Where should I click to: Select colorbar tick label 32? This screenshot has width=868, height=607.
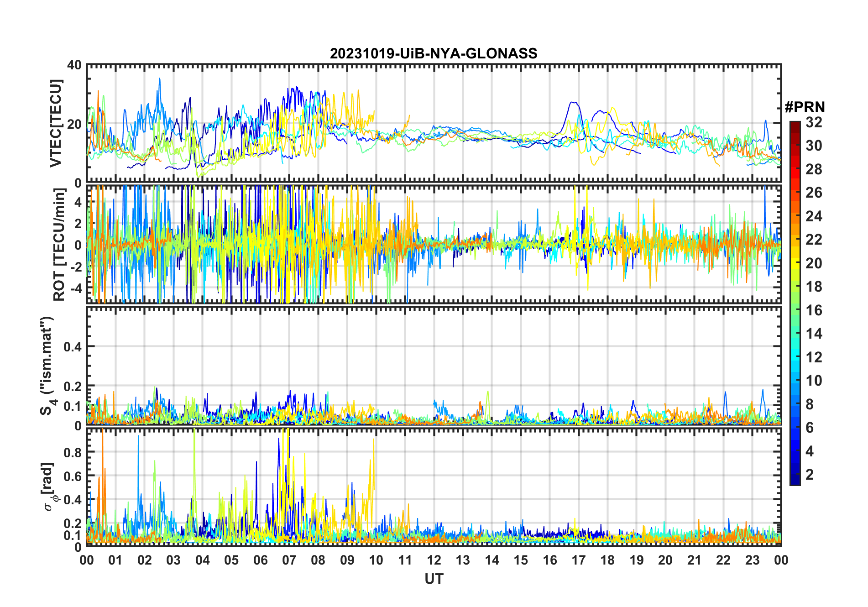point(814,122)
